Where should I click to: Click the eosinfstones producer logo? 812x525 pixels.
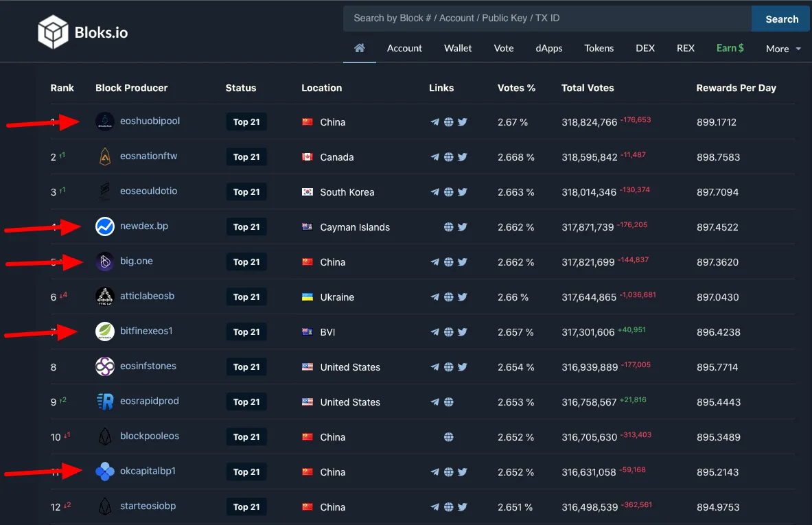[104, 366]
